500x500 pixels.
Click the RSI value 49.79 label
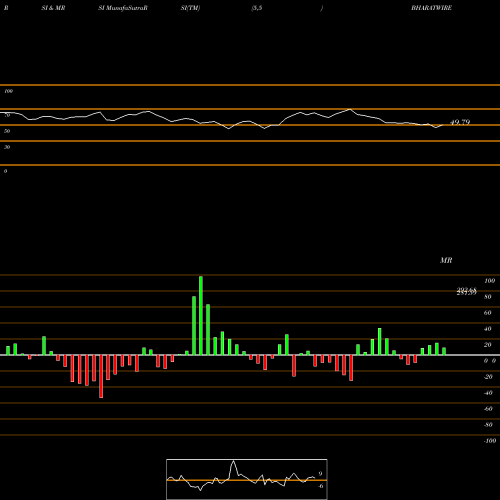[x=460, y=122]
